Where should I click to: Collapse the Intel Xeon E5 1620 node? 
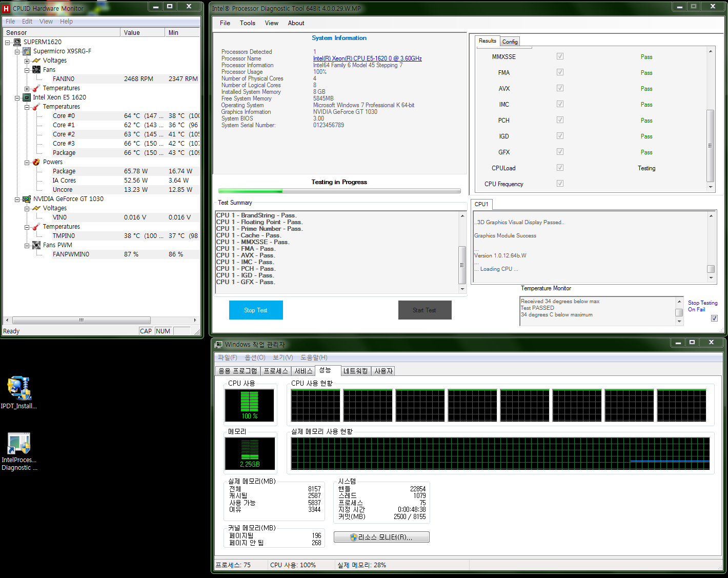(x=17, y=98)
